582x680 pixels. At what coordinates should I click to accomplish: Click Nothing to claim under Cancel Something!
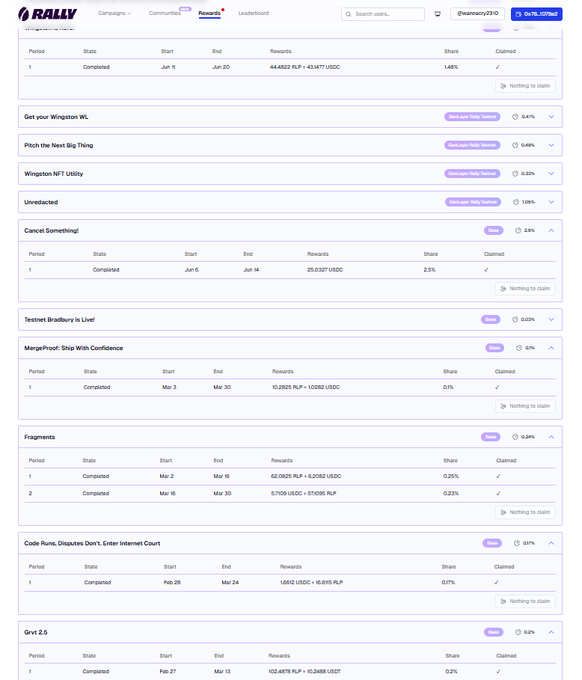coord(525,288)
